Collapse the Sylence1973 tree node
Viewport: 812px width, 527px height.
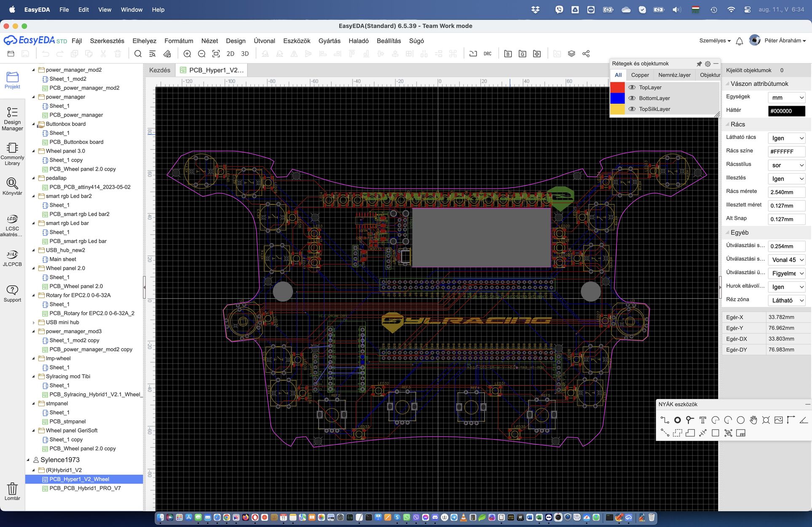pyautogui.click(x=28, y=460)
